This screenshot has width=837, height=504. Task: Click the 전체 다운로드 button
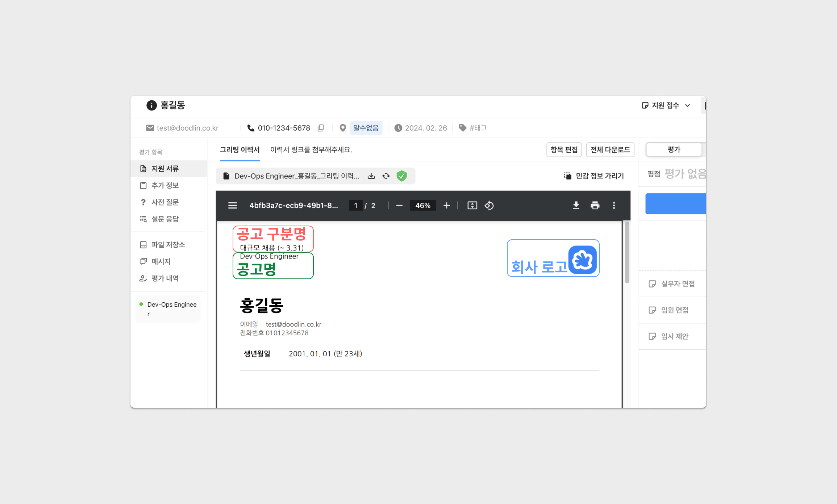[610, 150]
